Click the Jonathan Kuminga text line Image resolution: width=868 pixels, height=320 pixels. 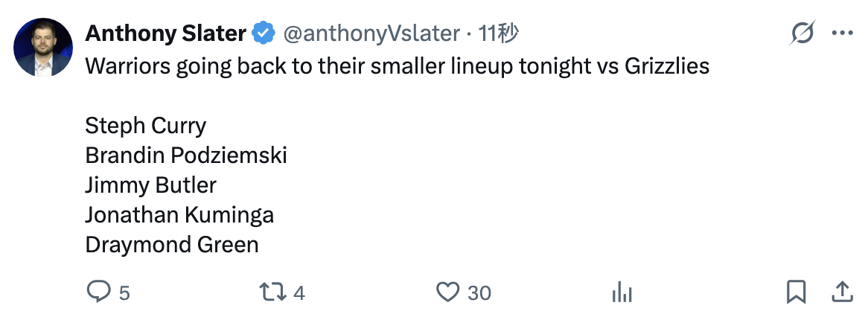[x=179, y=215]
